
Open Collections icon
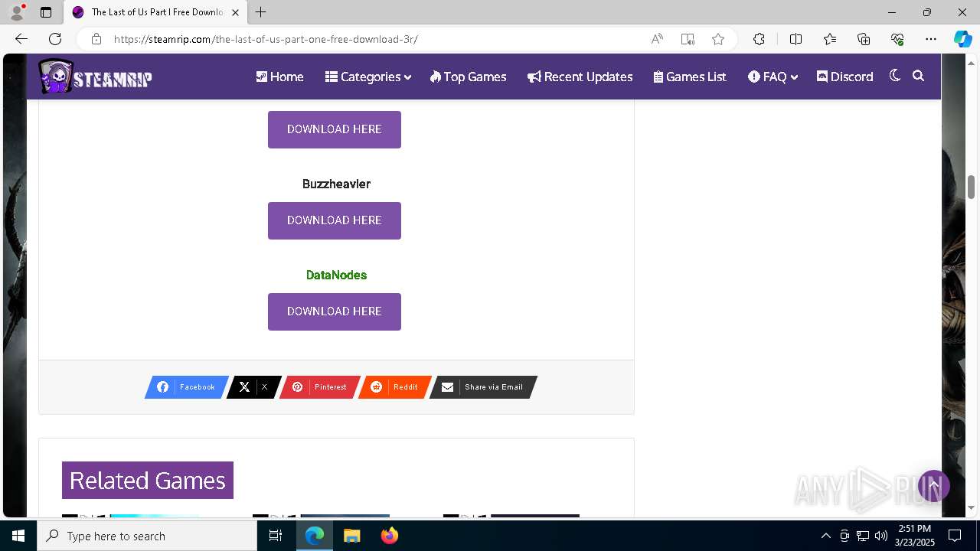(x=864, y=39)
